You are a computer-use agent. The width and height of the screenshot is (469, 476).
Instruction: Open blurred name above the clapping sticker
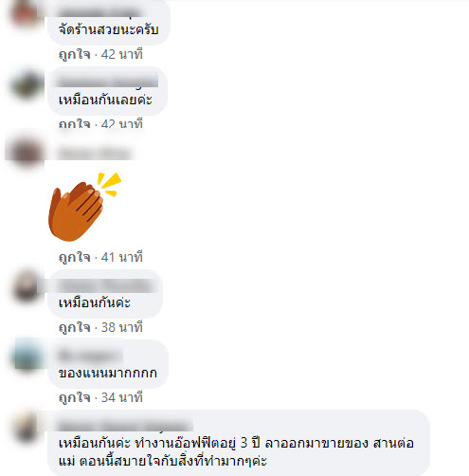(x=94, y=154)
